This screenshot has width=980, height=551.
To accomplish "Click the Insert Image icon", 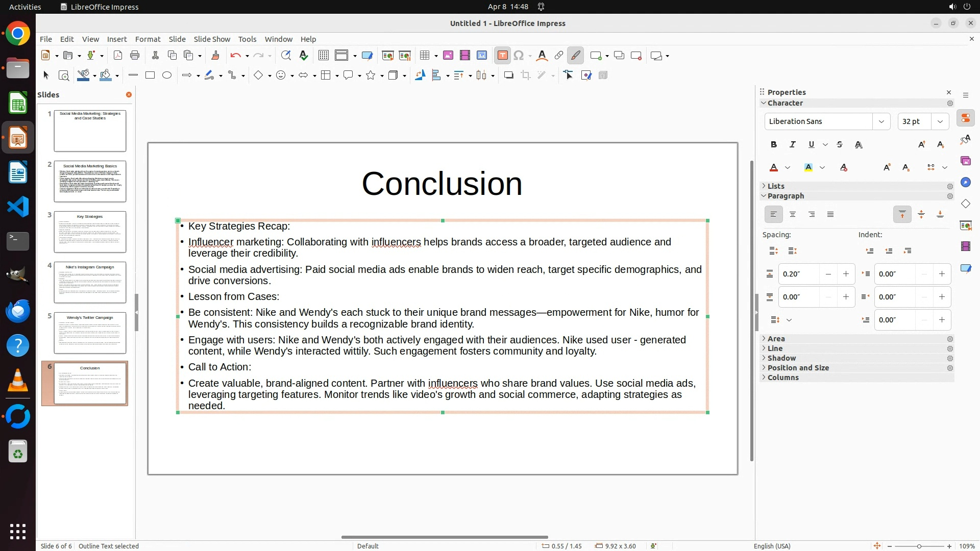I will 448,56.
